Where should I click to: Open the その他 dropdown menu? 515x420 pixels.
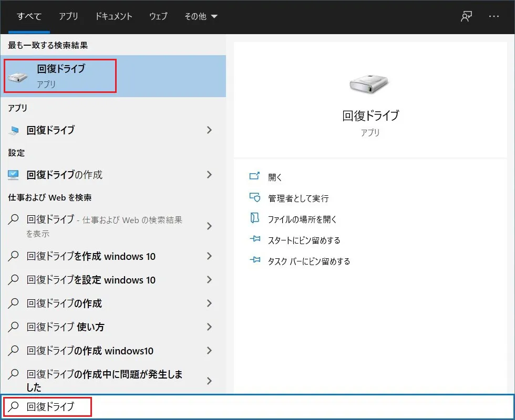(x=201, y=16)
